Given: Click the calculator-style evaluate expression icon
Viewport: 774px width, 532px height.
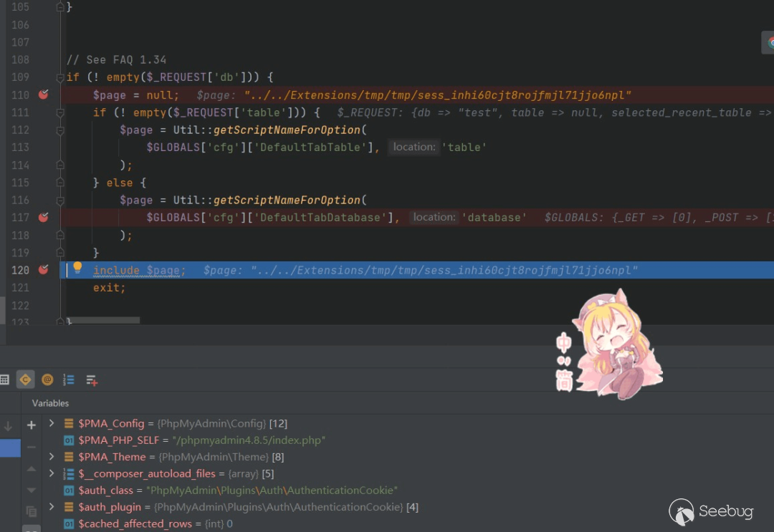Looking at the screenshot, I should pyautogui.click(x=4, y=379).
